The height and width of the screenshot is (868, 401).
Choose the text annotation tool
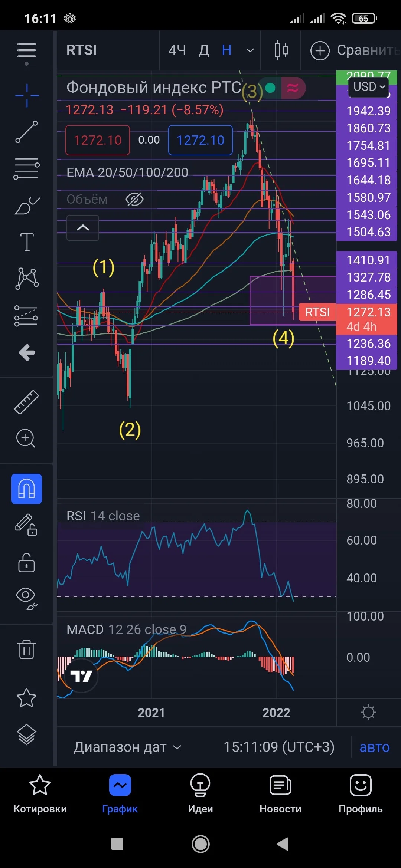pyautogui.click(x=26, y=242)
